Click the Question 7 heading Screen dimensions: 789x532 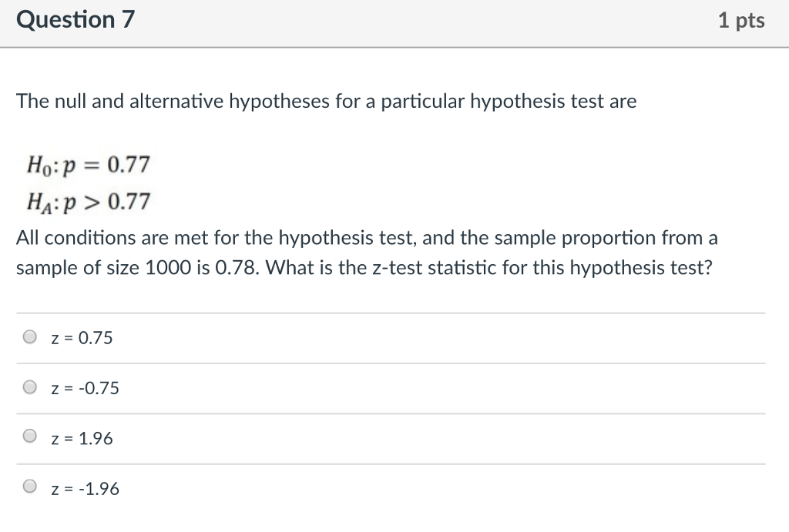click(x=76, y=19)
